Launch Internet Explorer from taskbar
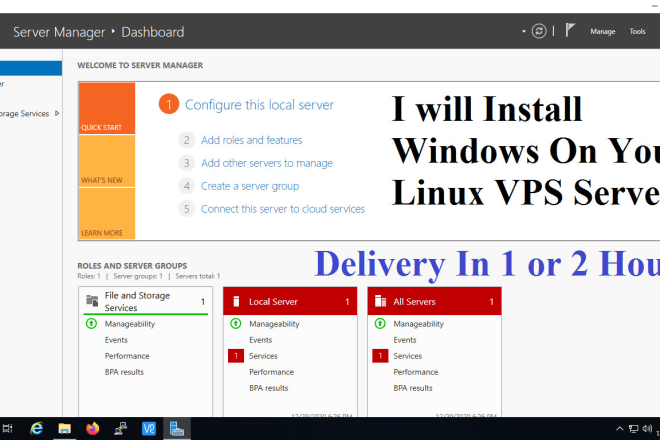This screenshot has height=440, width=660. pos(37,429)
